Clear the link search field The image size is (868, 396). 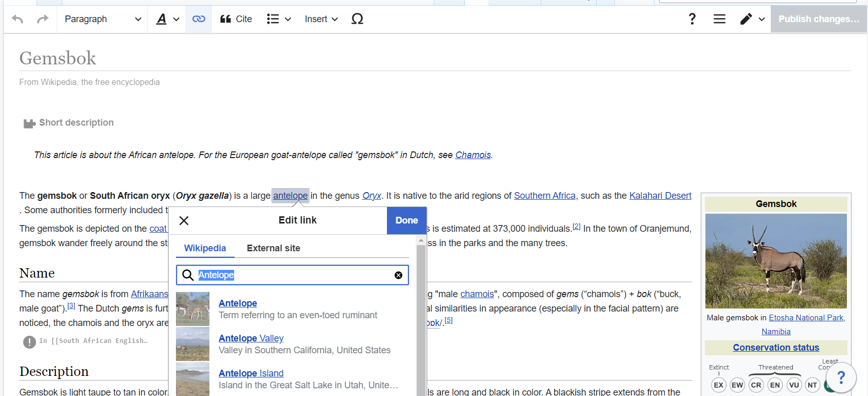tap(398, 276)
